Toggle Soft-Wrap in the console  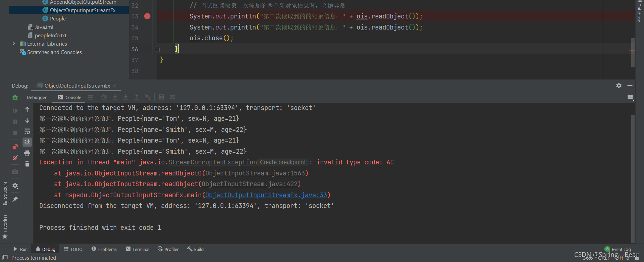tap(27, 132)
